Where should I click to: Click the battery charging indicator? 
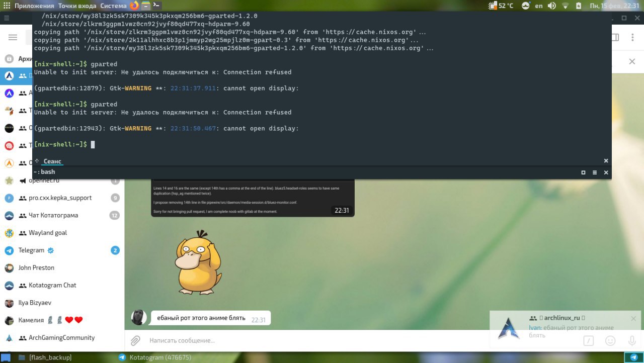point(579,6)
